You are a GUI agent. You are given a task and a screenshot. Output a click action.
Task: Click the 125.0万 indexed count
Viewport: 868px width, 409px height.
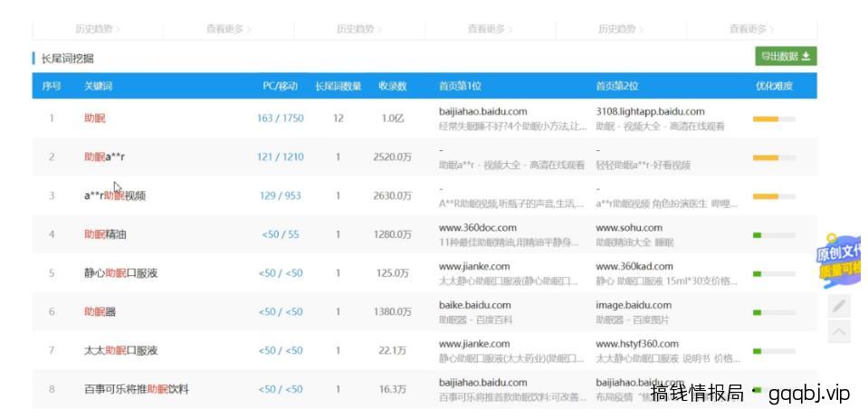(393, 273)
